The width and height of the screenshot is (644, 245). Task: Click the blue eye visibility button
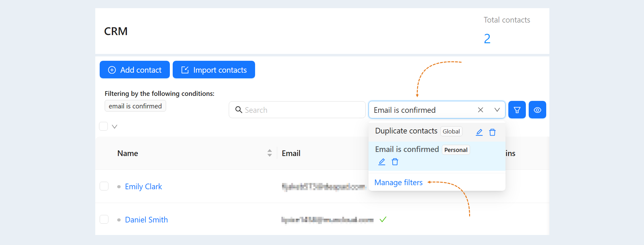537,110
